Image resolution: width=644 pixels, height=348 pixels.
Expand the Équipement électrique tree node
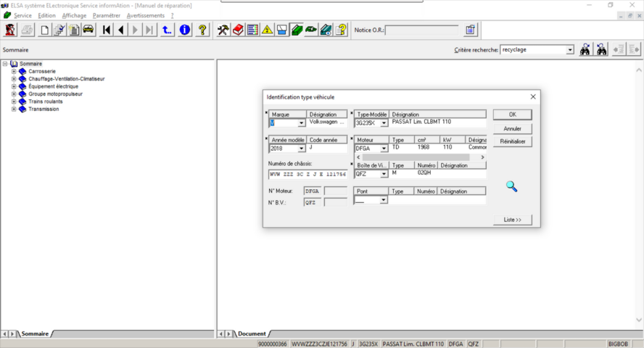tap(14, 86)
